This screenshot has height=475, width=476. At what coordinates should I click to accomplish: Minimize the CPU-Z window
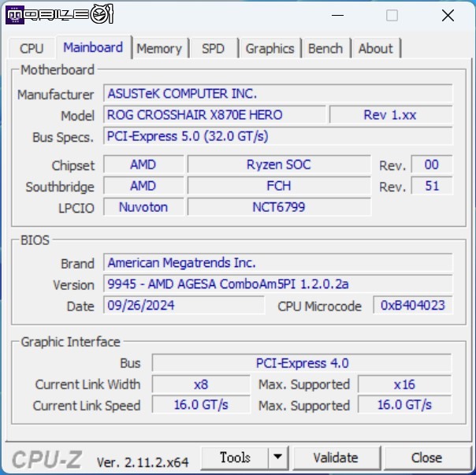point(337,15)
